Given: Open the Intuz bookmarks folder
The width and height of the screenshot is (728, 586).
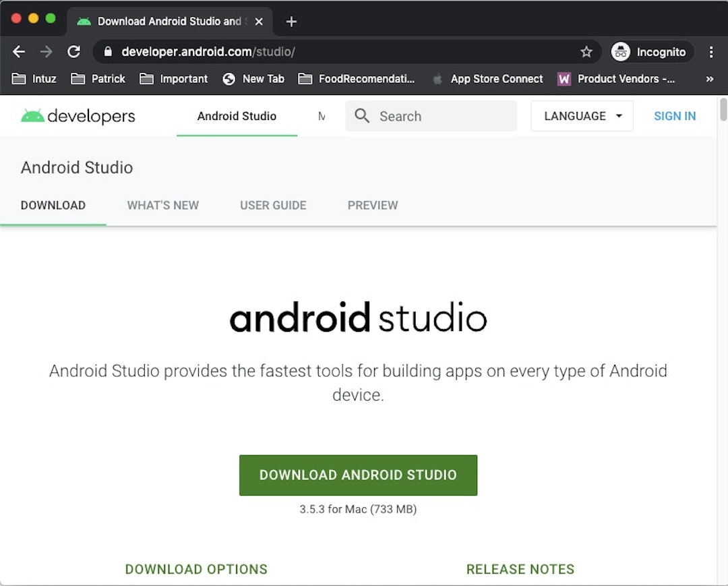Looking at the screenshot, I should 34,79.
